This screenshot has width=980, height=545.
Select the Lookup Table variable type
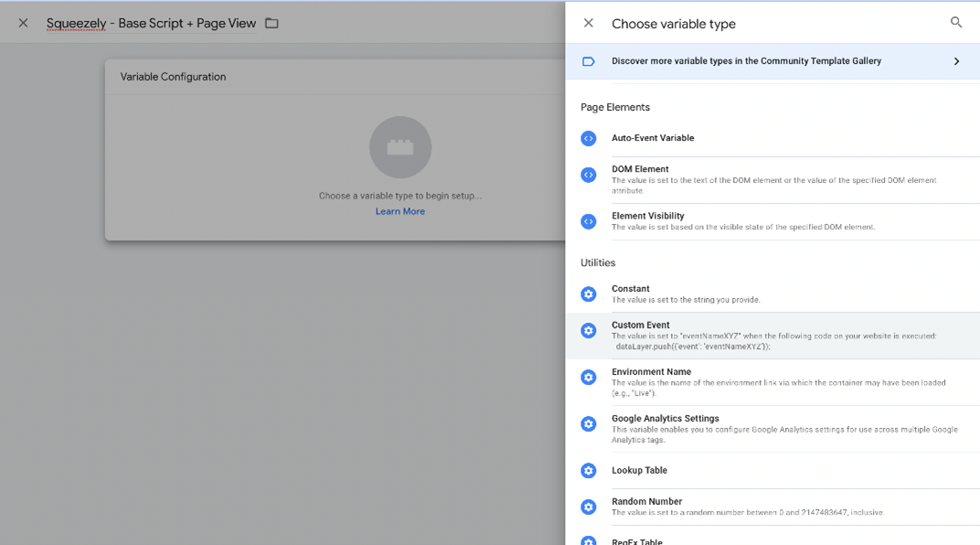point(639,470)
